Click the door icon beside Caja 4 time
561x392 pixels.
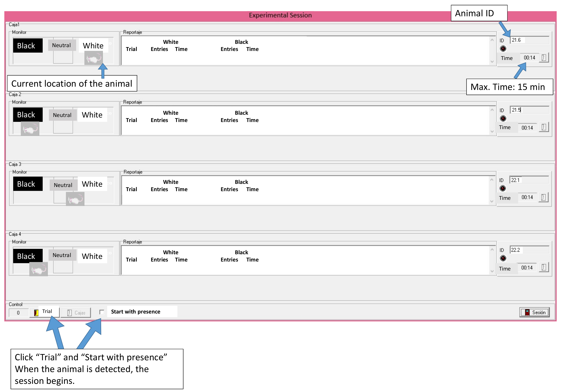[x=544, y=267]
